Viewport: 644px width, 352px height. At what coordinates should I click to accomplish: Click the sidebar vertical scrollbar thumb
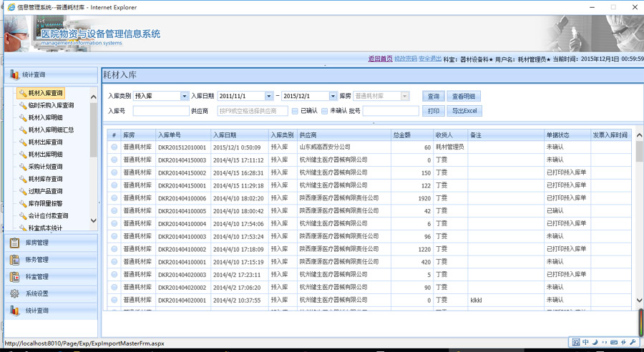click(93, 129)
